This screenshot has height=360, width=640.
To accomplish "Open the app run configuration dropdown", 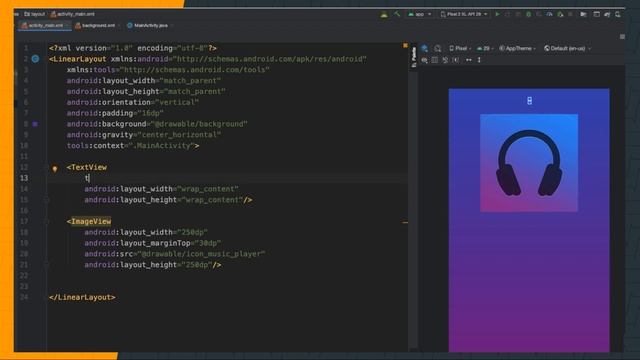I will [420, 14].
